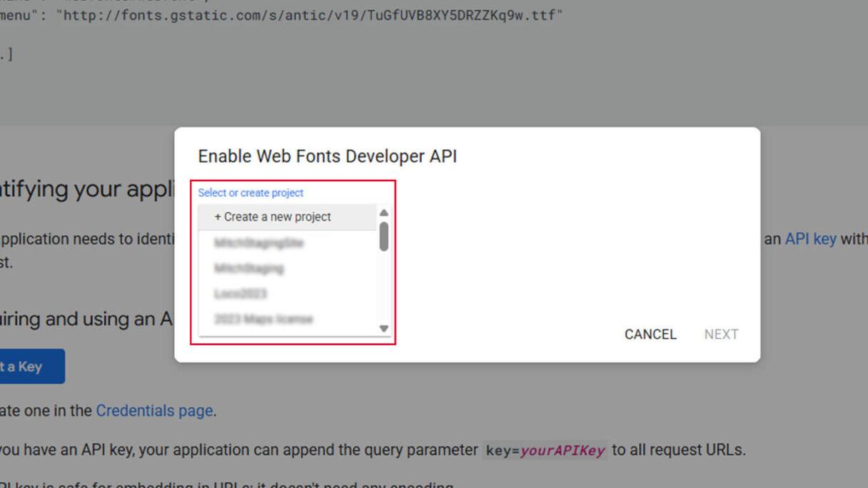The height and width of the screenshot is (488, 868).
Task: Click the NEXT button
Action: (x=721, y=334)
